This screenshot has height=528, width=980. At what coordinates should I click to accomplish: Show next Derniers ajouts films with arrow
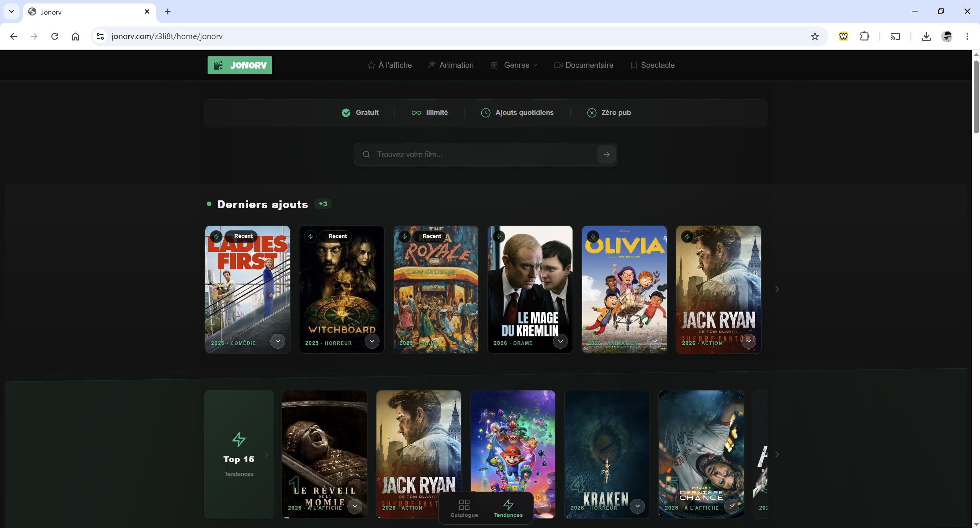(777, 289)
